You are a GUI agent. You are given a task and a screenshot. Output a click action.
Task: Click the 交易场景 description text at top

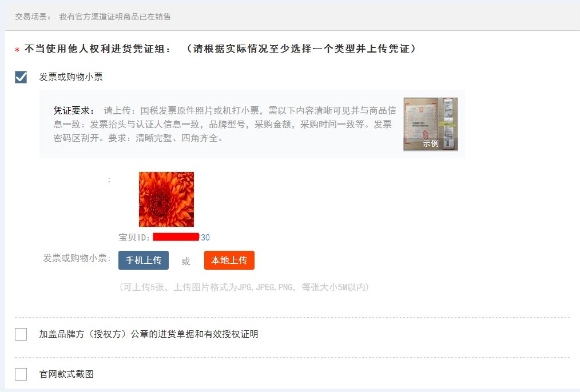(x=115, y=17)
